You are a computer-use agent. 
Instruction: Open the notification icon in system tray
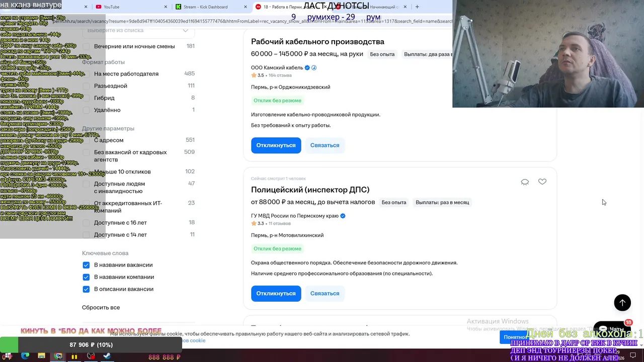633,356
